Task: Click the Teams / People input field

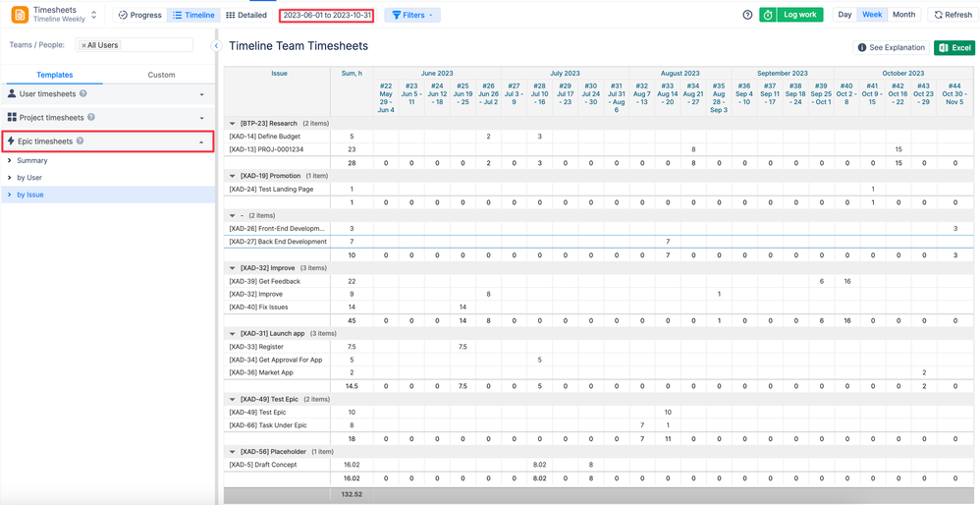Action: [x=134, y=45]
